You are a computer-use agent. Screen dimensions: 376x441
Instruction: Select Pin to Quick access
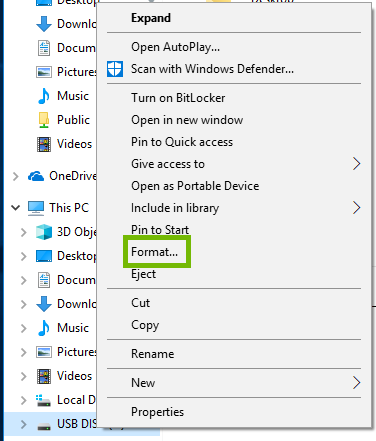(x=234, y=142)
